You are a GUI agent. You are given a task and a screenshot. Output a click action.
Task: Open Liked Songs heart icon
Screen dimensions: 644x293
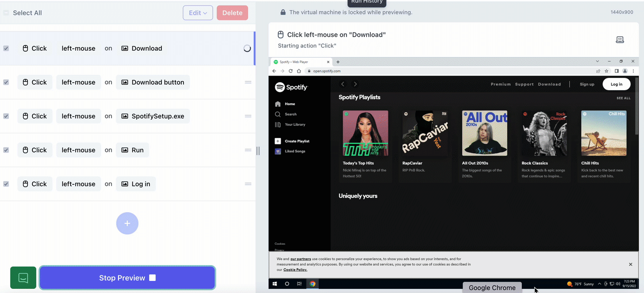tap(278, 151)
